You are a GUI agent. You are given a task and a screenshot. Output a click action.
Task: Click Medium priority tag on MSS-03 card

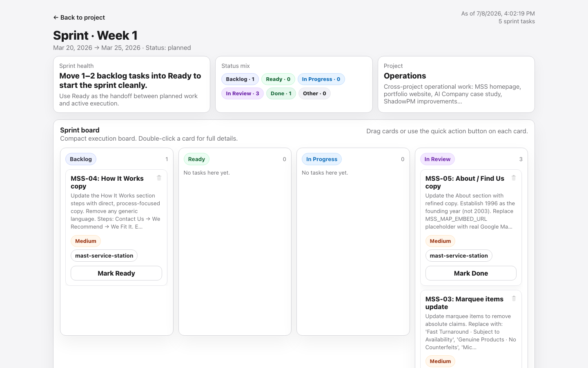point(440,361)
